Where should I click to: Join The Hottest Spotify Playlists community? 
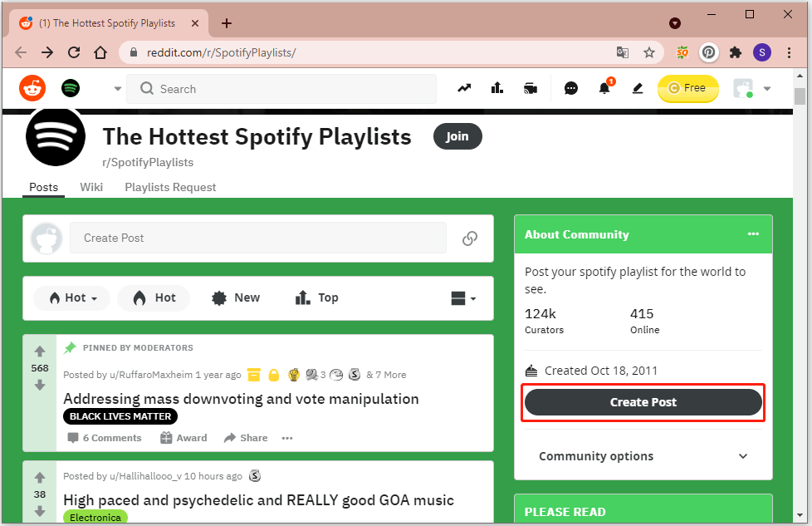457,136
